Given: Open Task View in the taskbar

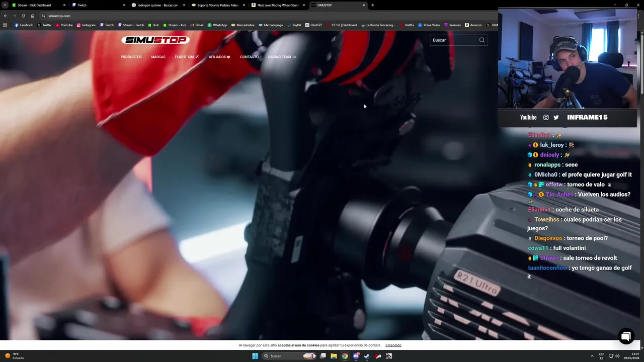Looking at the screenshot, I should point(323,356).
